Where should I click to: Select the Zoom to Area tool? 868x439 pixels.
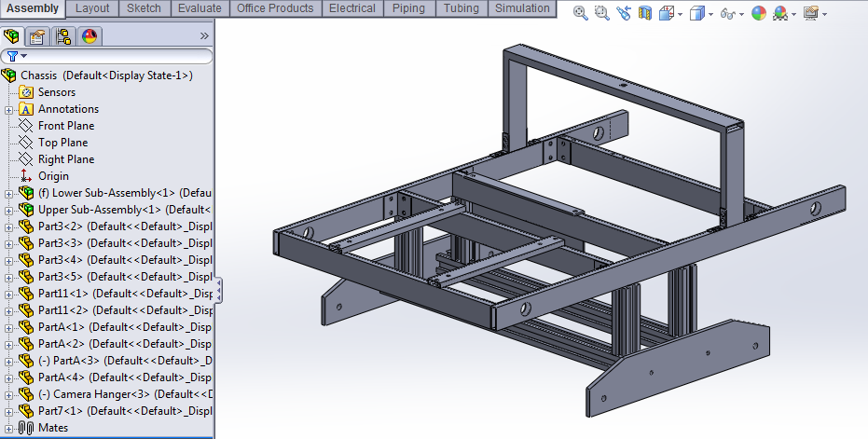(x=601, y=13)
